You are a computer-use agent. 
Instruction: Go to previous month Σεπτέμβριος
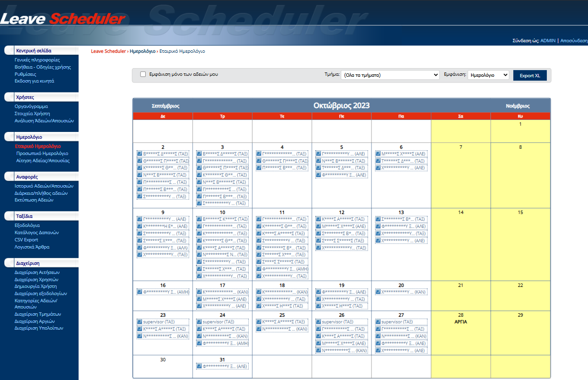tap(165, 106)
